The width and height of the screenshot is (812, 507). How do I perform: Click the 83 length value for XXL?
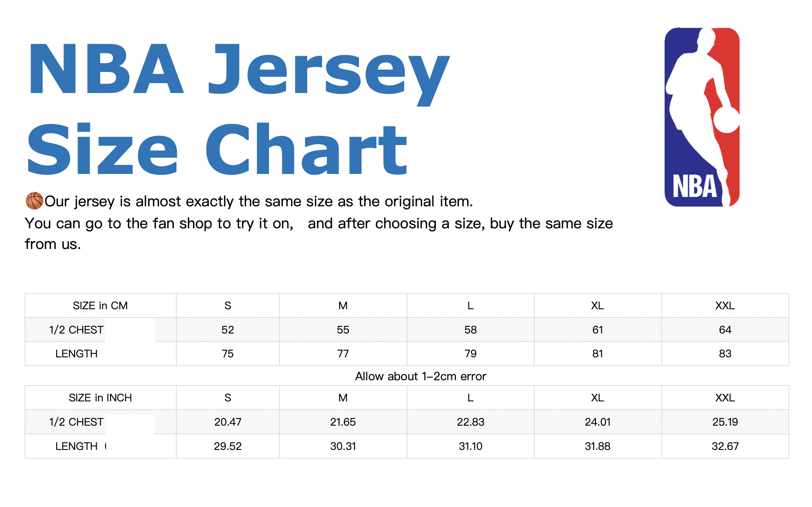(725, 354)
